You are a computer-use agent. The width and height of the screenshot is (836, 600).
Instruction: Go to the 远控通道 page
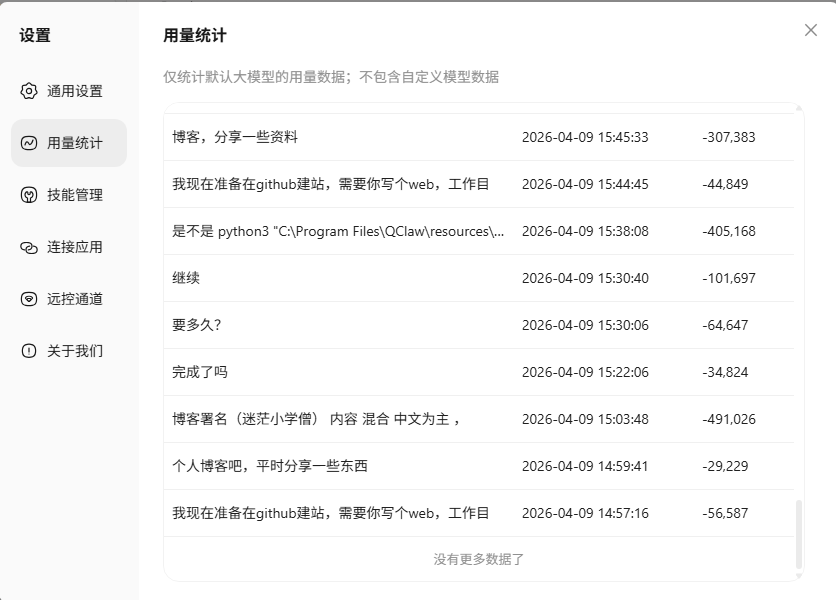[x=74, y=299]
